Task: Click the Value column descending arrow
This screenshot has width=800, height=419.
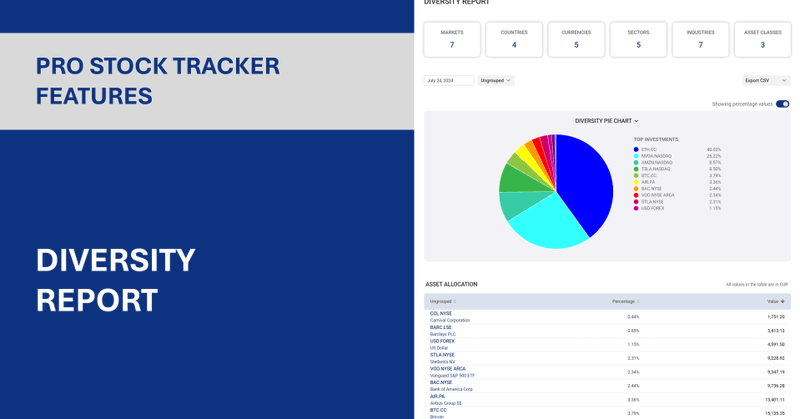Action: [783, 302]
